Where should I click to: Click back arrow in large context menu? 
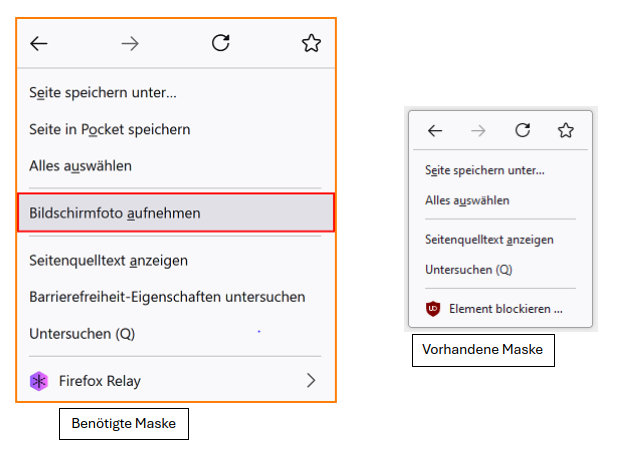tap(39, 43)
